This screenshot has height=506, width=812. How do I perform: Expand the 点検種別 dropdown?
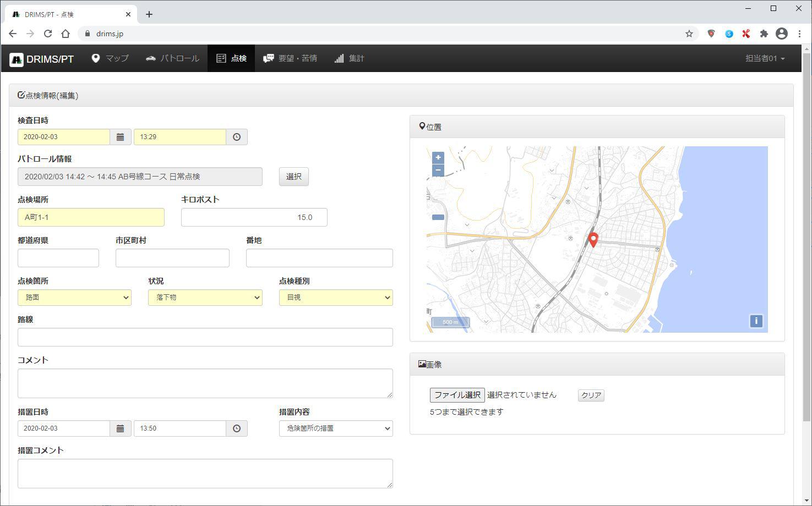pos(335,298)
